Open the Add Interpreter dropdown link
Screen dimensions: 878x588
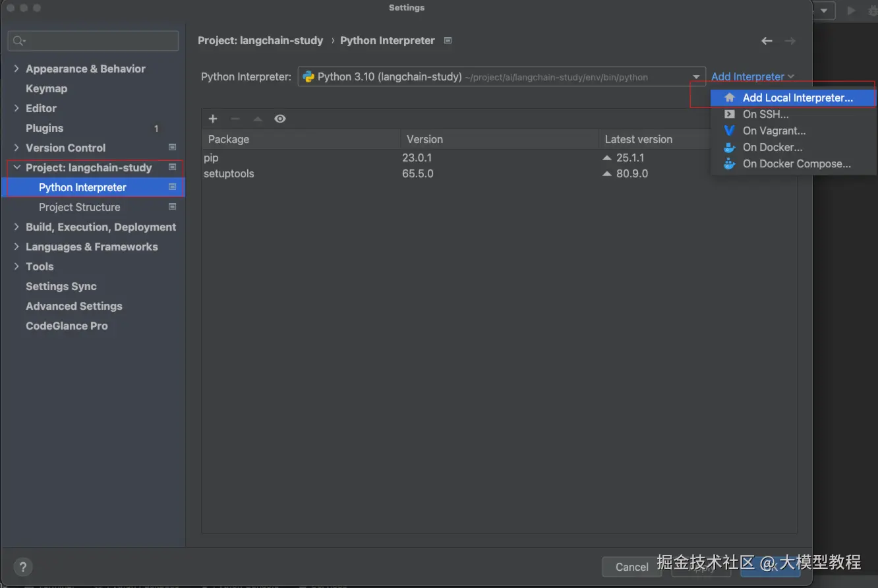pos(753,76)
